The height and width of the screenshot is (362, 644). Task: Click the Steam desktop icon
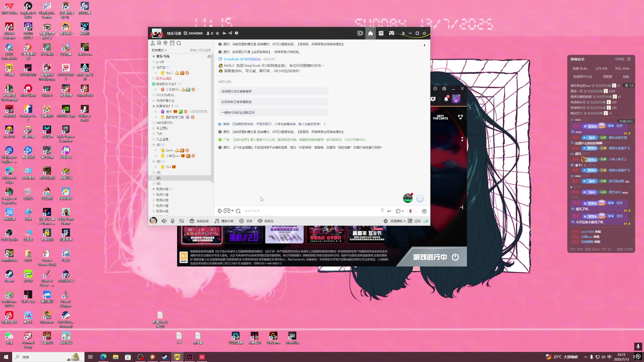[9, 276]
